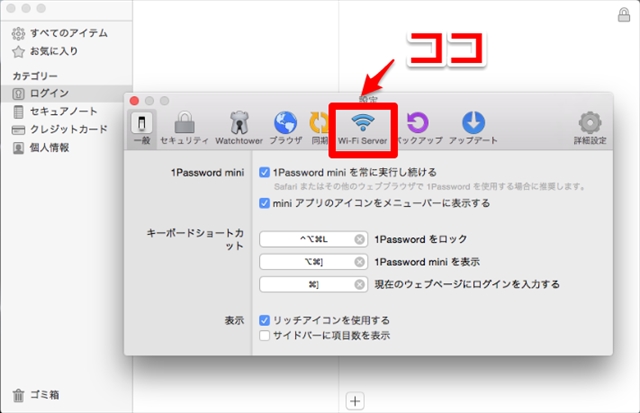This screenshot has height=413, width=640.
Task: Open the Backup (バックアップ) preferences tab
Action: point(419,129)
